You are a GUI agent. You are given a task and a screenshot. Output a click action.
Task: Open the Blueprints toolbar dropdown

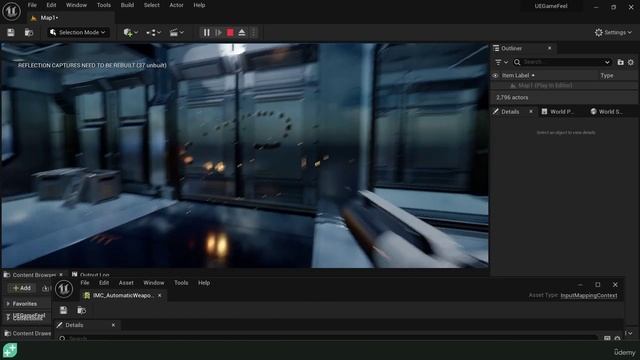click(x=153, y=32)
